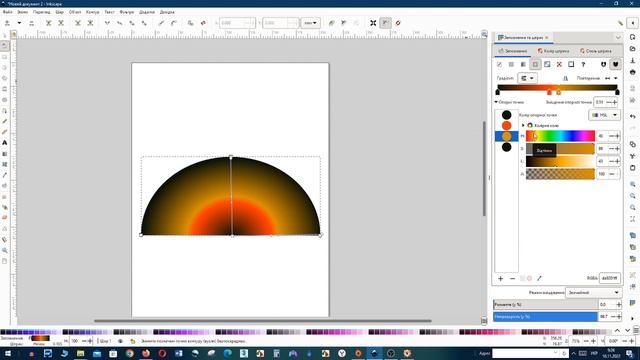Click zoom plus button in status bar
Image resolution: width=640 pixels, height=360 pixels.
point(593,341)
